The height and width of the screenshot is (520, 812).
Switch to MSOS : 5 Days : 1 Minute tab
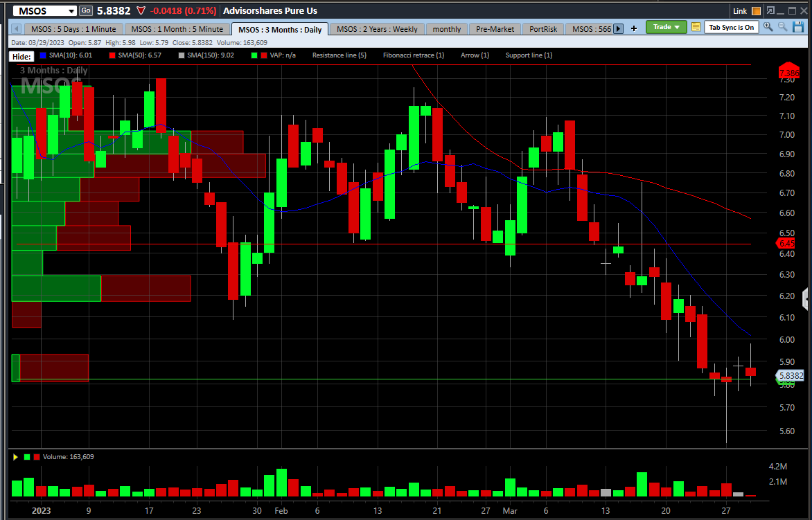coord(73,29)
